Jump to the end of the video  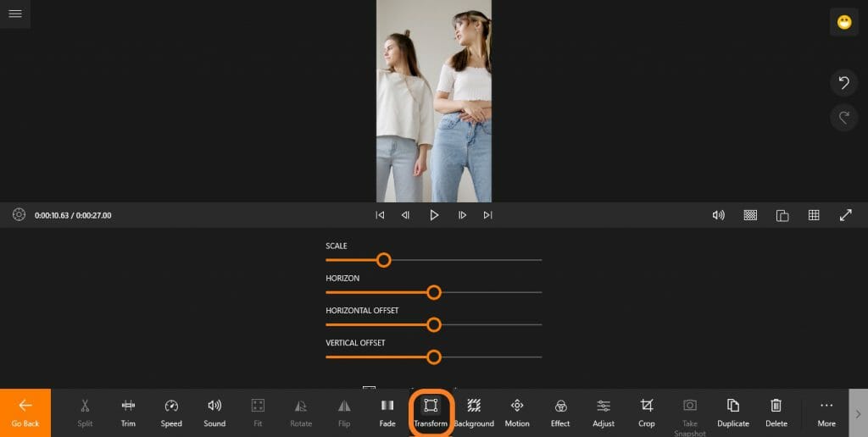(487, 215)
